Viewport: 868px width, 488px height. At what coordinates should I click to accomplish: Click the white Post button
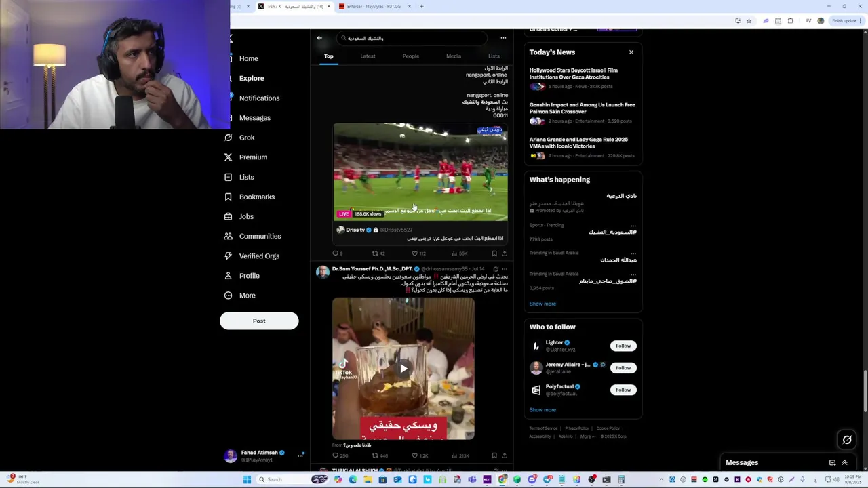coord(259,321)
